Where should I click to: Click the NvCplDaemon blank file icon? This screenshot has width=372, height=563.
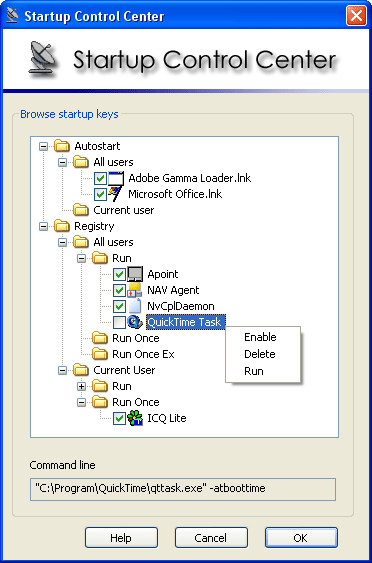pyautogui.click(x=135, y=306)
